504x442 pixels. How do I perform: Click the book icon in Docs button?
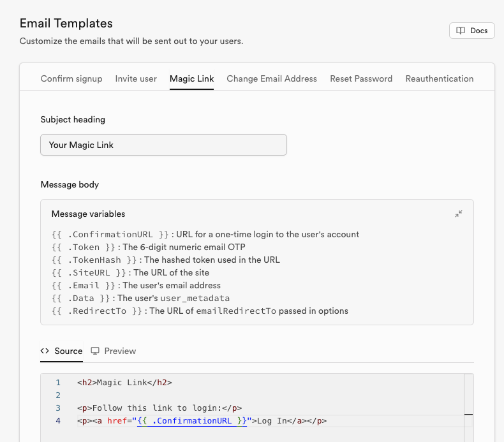click(461, 31)
